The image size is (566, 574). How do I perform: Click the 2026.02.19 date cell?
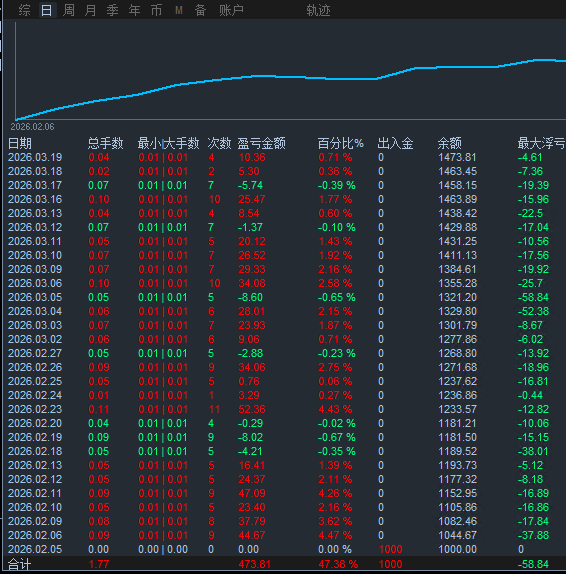pyautogui.click(x=35, y=437)
